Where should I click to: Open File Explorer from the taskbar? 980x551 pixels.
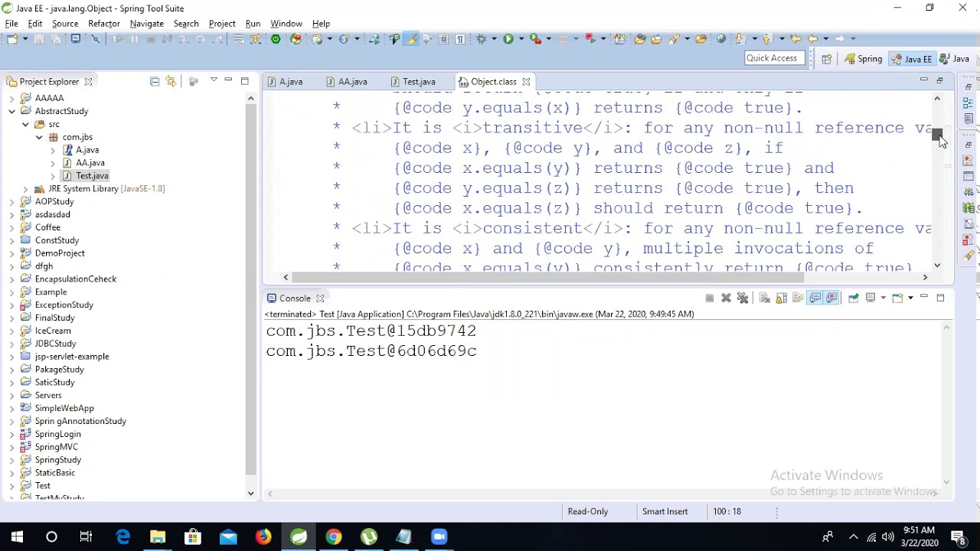point(158,536)
